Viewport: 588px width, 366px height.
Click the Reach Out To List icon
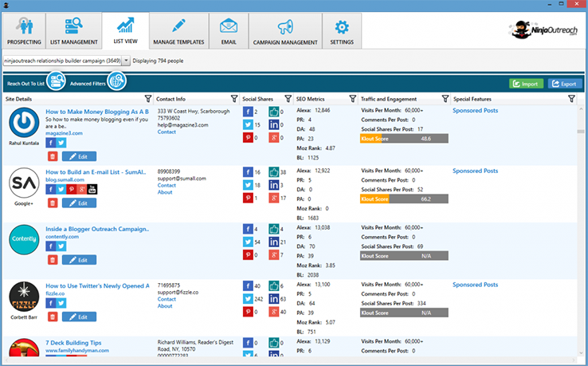tap(56, 81)
